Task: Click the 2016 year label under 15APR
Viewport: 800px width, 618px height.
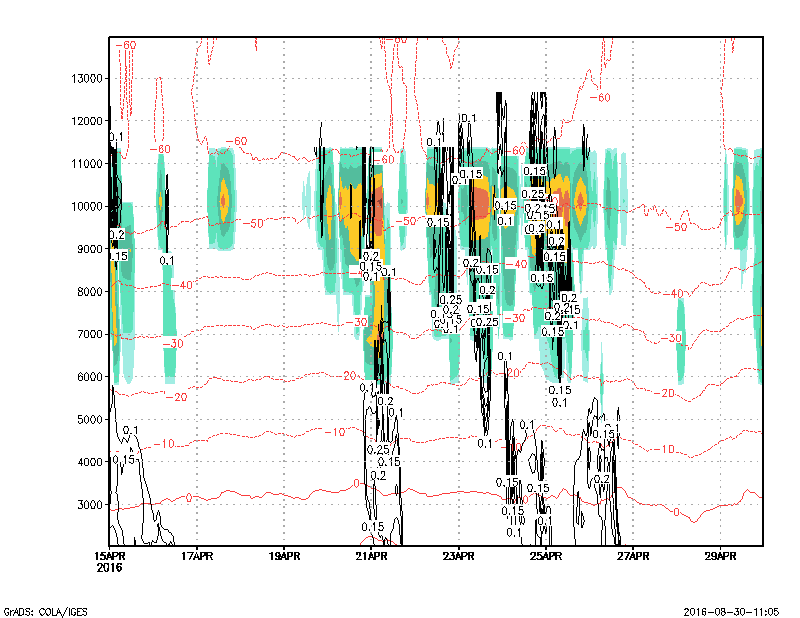Action: (x=110, y=567)
